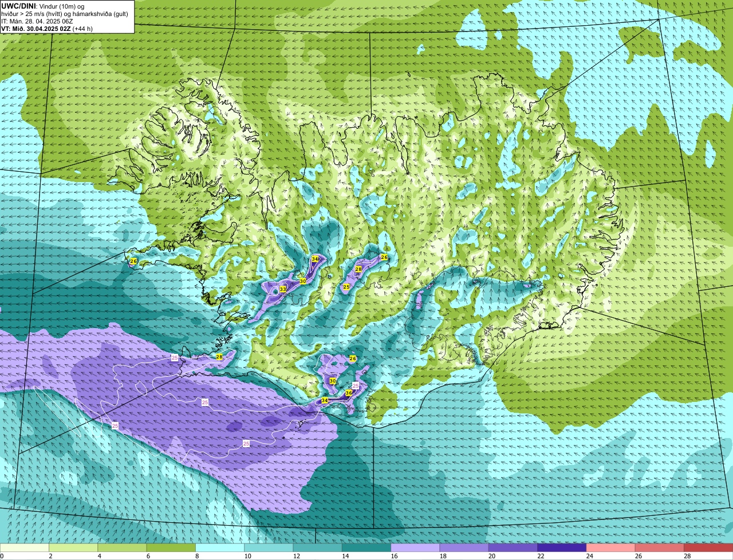This screenshot has height=560, width=733.
Task: Choose the legend swatch between 12 and 14
Action: (318, 548)
